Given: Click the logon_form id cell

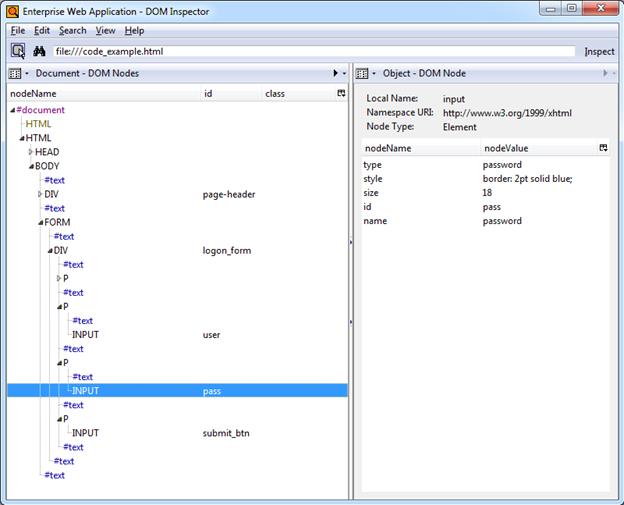Looking at the screenshot, I should [227, 251].
